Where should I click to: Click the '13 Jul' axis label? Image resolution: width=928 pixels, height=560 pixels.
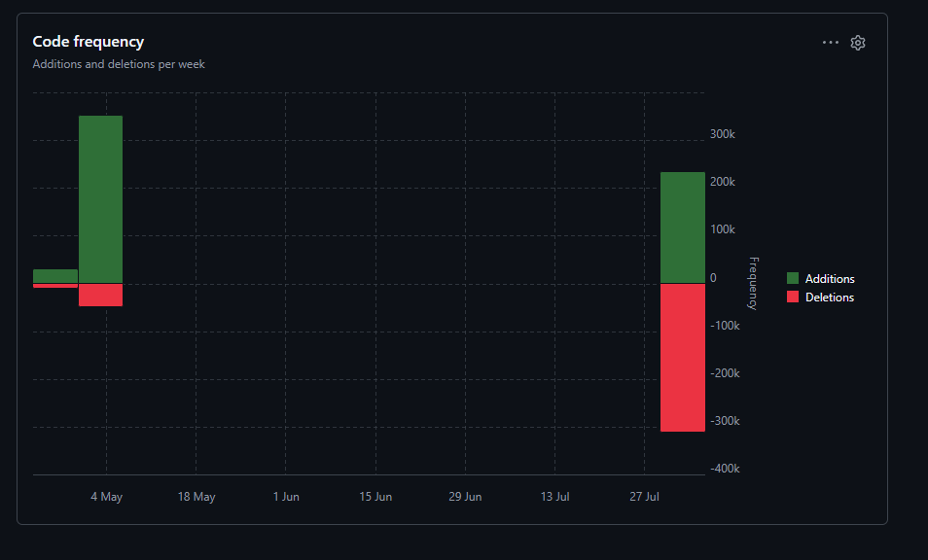[555, 497]
